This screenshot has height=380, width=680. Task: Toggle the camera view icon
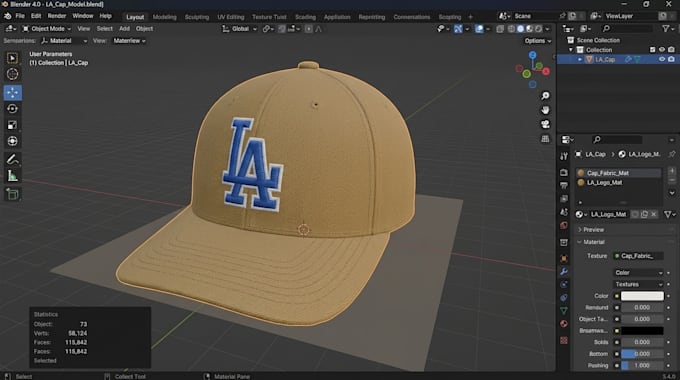pos(545,124)
